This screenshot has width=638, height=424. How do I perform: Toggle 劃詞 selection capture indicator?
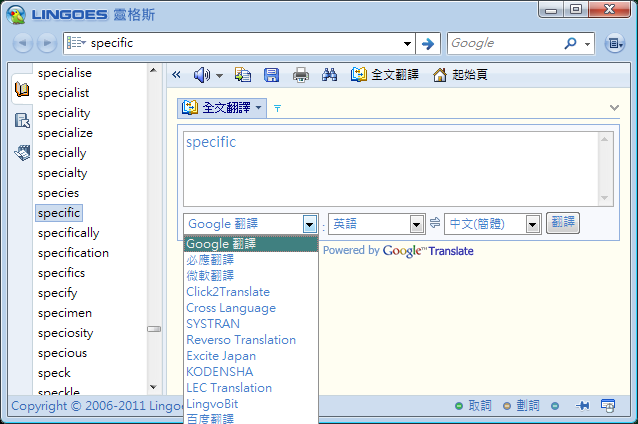pos(521,406)
